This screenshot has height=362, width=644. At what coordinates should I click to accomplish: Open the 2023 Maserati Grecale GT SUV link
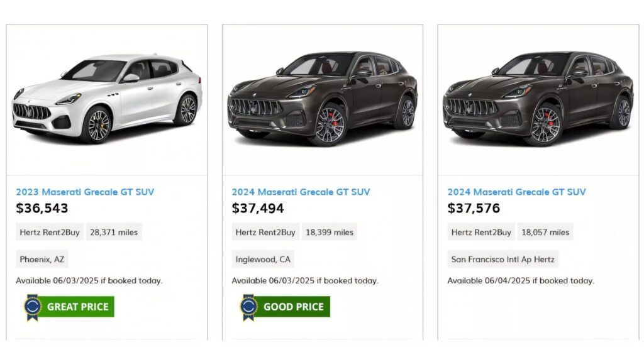85,192
